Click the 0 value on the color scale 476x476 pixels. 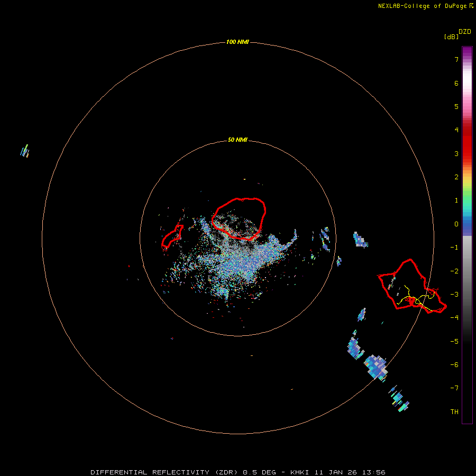pyautogui.click(x=456, y=224)
